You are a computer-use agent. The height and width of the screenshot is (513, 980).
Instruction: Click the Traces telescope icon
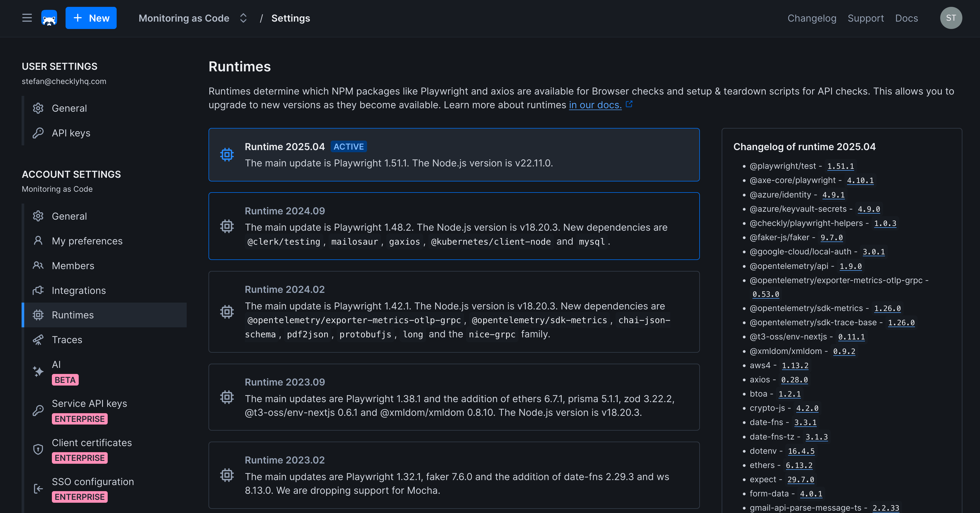(38, 340)
